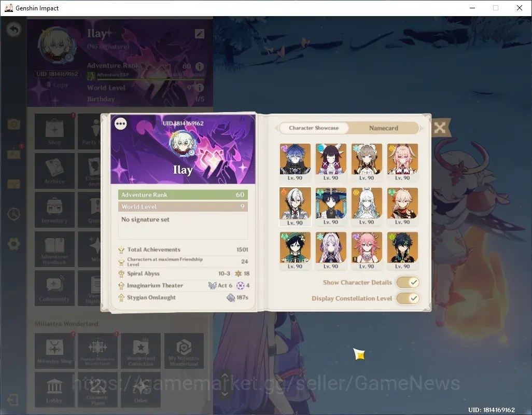Open the clock time icon in sidebar
The image size is (532, 415).
[x=13, y=214]
